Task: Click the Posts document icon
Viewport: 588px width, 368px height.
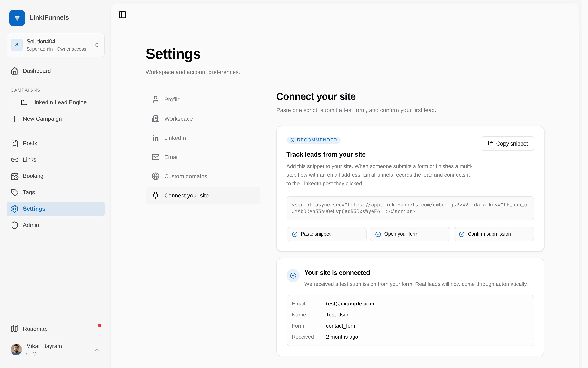Action: point(14,143)
